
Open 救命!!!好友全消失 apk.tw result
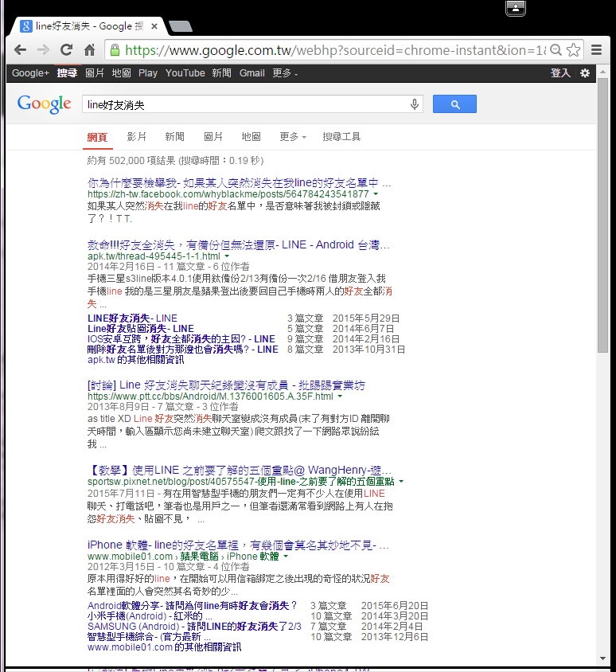(238, 245)
